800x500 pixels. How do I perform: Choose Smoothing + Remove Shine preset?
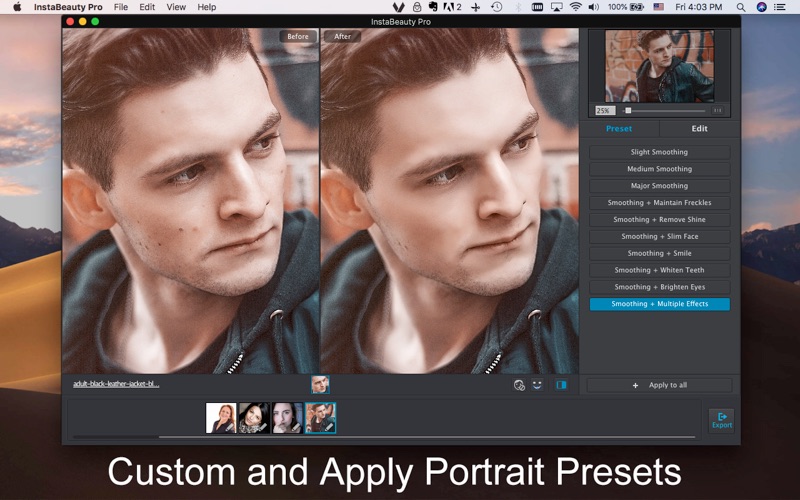pos(659,219)
